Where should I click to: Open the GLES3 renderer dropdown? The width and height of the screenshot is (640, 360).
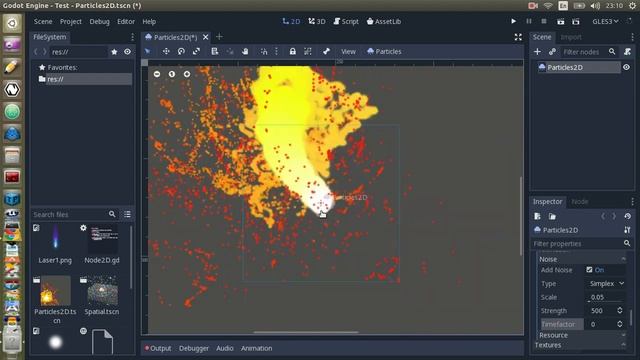pos(605,21)
